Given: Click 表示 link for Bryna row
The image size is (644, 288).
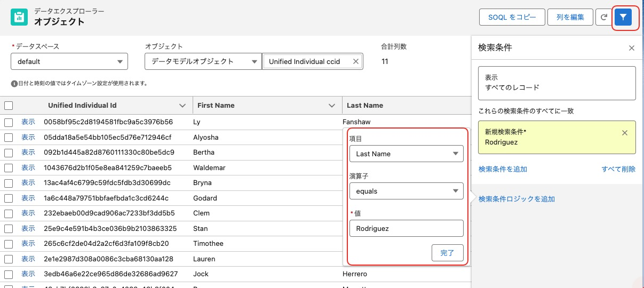Looking at the screenshot, I should pyautogui.click(x=28, y=182).
